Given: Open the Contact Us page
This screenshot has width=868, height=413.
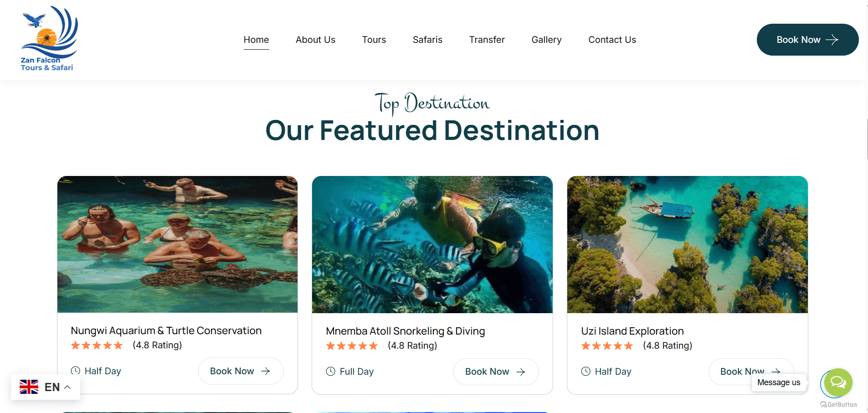Looking at the screenshot, I should [x=612, y=40].
